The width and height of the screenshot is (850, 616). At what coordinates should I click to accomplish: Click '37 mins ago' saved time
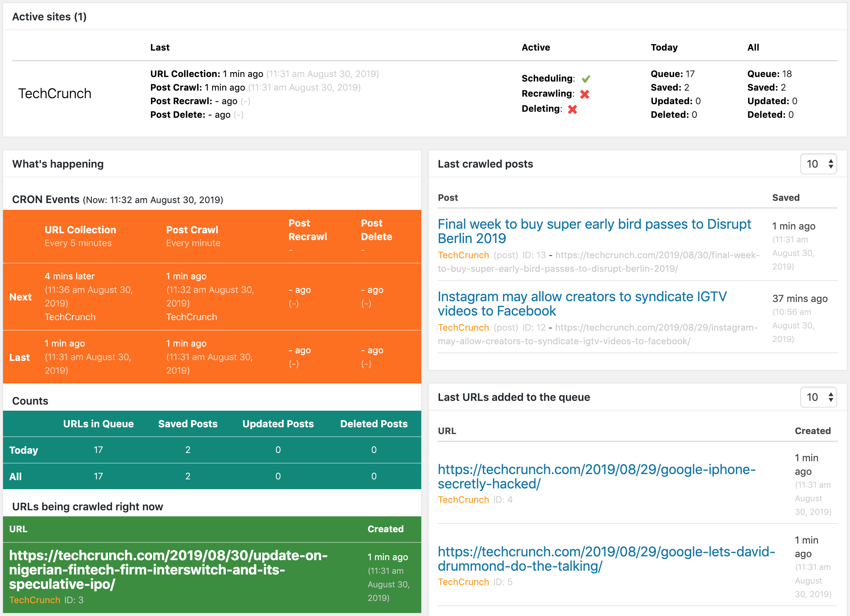(800, 299)
